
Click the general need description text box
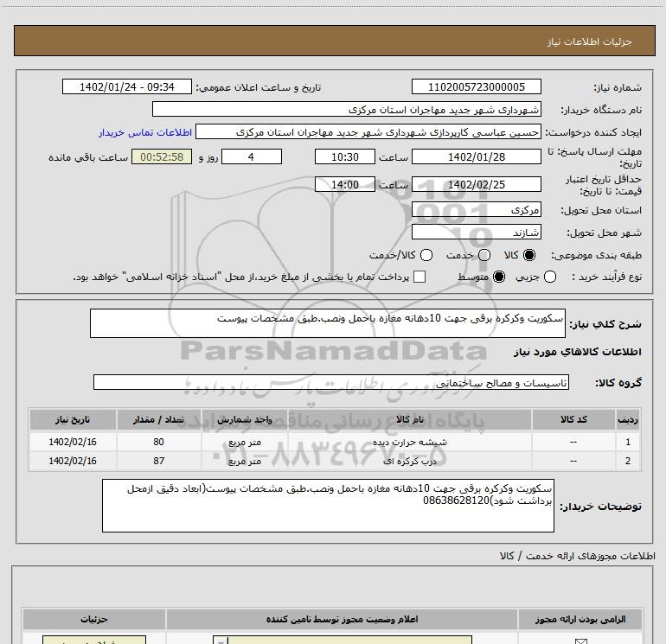(328, 323)
